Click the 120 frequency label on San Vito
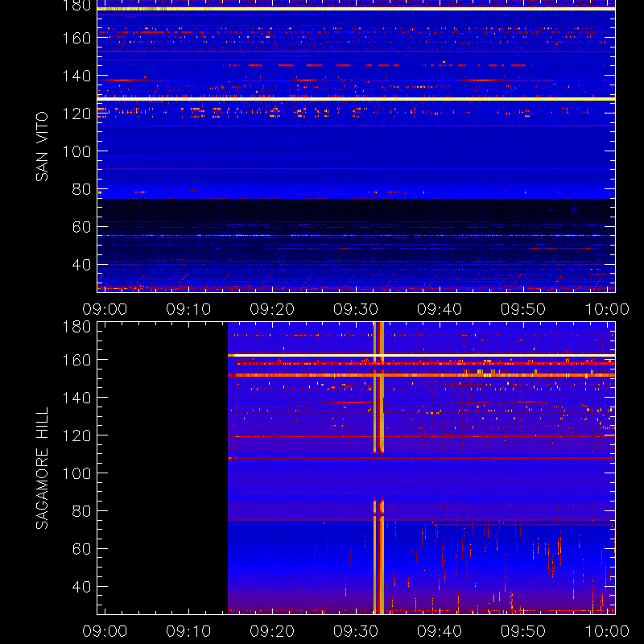The image size is (644, 644). point(76,114)
